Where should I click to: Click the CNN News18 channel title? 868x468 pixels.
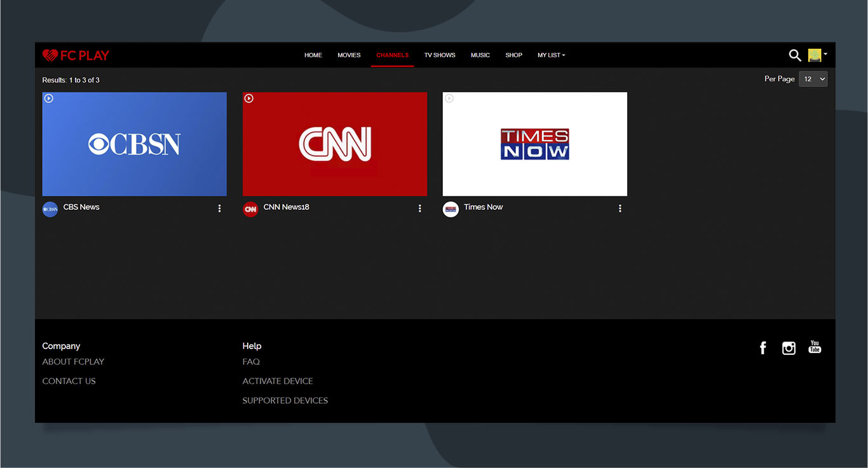pyautogui.click(x=287, y=207)
